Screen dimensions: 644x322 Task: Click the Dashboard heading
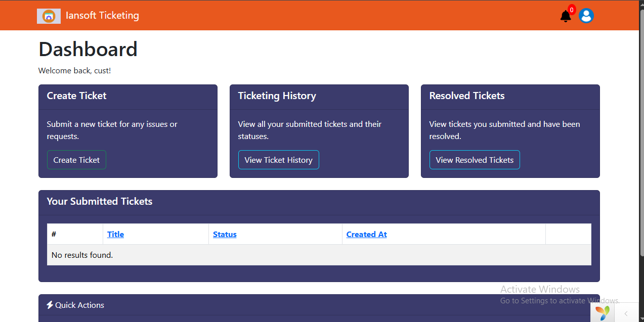pos(88,49)
